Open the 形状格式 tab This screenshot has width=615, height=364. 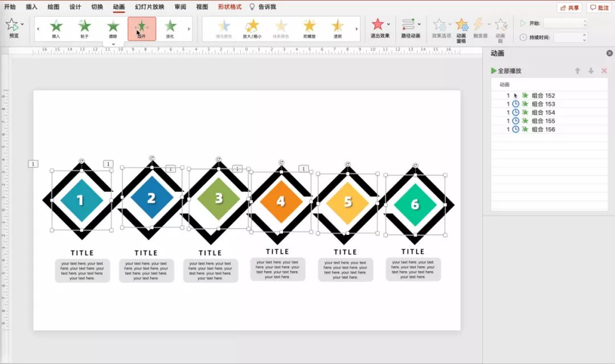click(x=230, y=7)
